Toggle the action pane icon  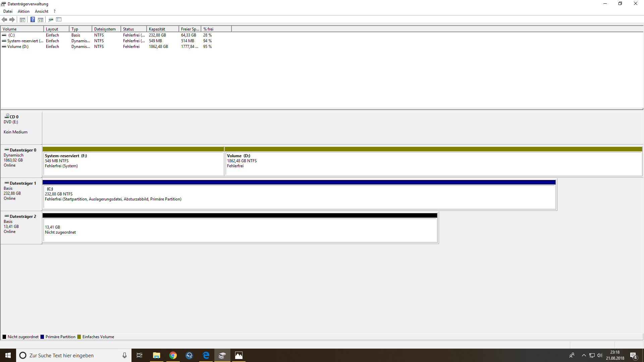(x=40, y=19)
